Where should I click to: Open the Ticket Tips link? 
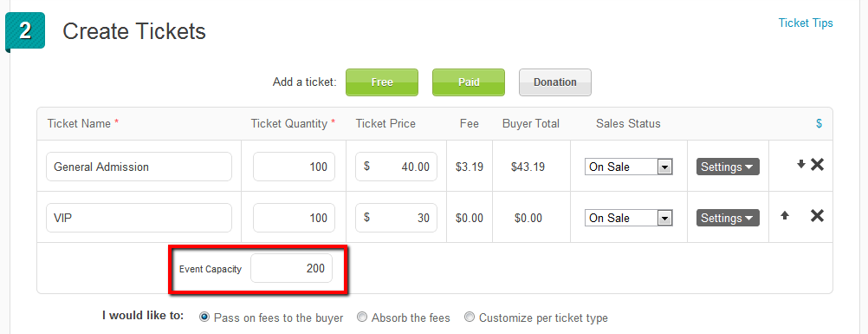806,23
